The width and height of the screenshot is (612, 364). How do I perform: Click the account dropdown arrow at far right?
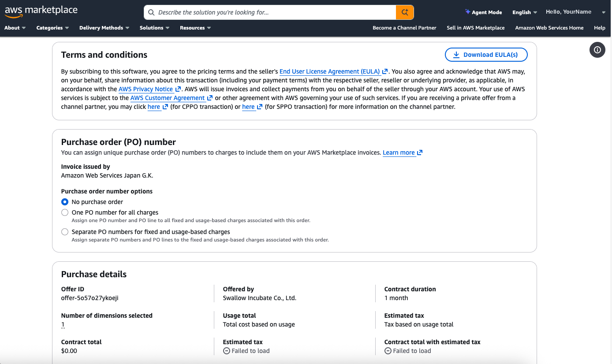tap(604, 12)
